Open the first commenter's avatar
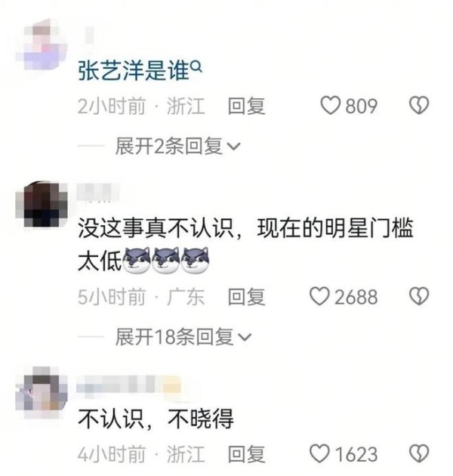 click(42, 45)
